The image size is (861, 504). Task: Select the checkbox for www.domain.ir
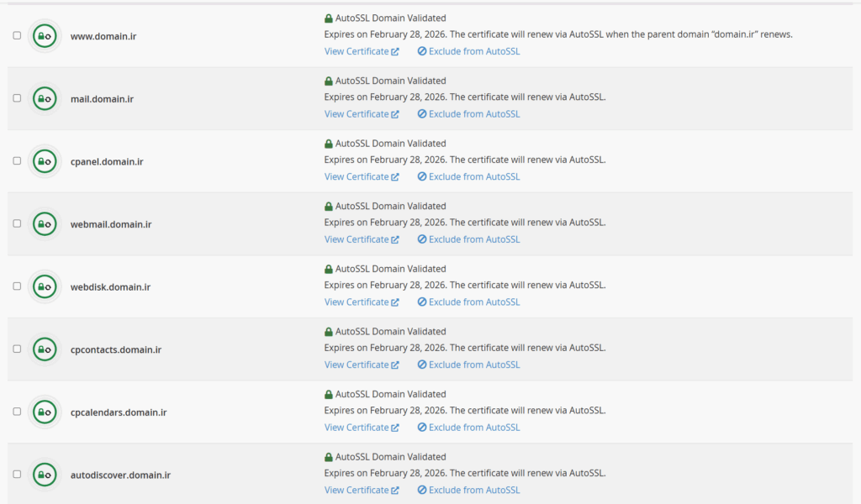point(17,35)
